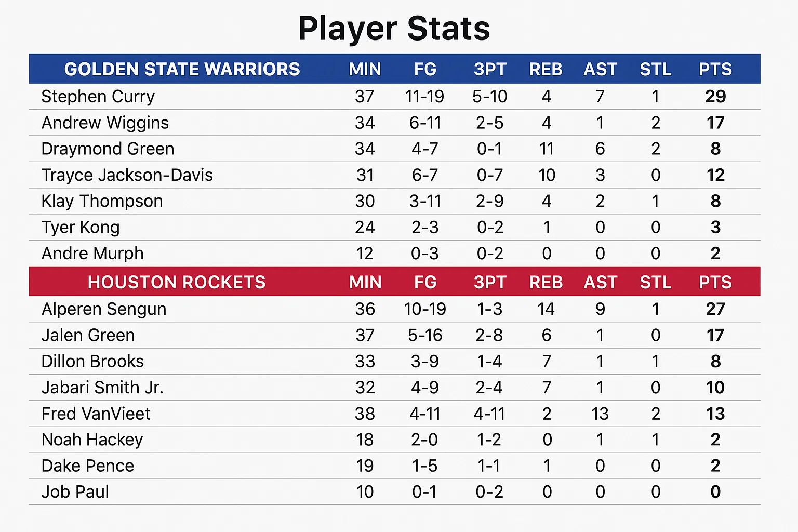798x532 pixels.
Task: Click Jalen Green's name
Action: pyautogui.click(x=88, y=335)
